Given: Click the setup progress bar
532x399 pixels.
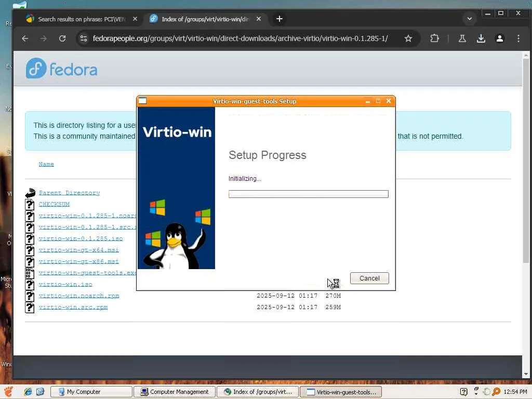Looking at the screenshot, I should point(309,194).
